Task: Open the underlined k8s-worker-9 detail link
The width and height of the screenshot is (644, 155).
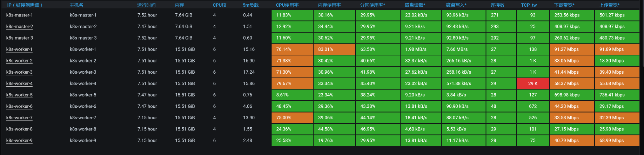Action: pyautogui.click(x=19, y=141)
